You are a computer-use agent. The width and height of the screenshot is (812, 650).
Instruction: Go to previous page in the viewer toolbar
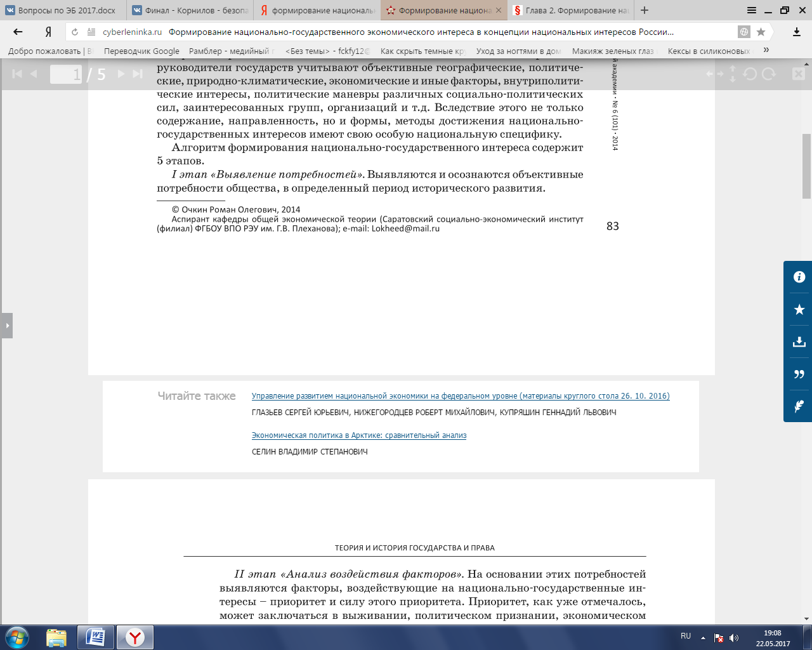(x=34, y=74)
